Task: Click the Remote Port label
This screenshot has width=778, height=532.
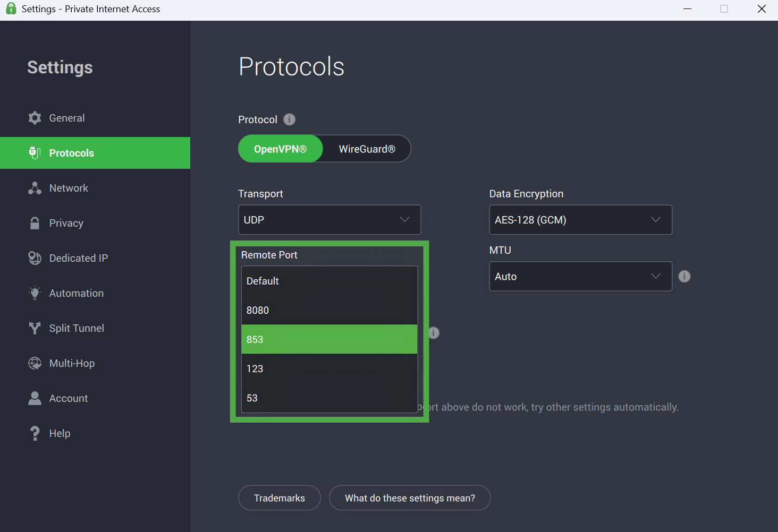Action: coord(269,255)
